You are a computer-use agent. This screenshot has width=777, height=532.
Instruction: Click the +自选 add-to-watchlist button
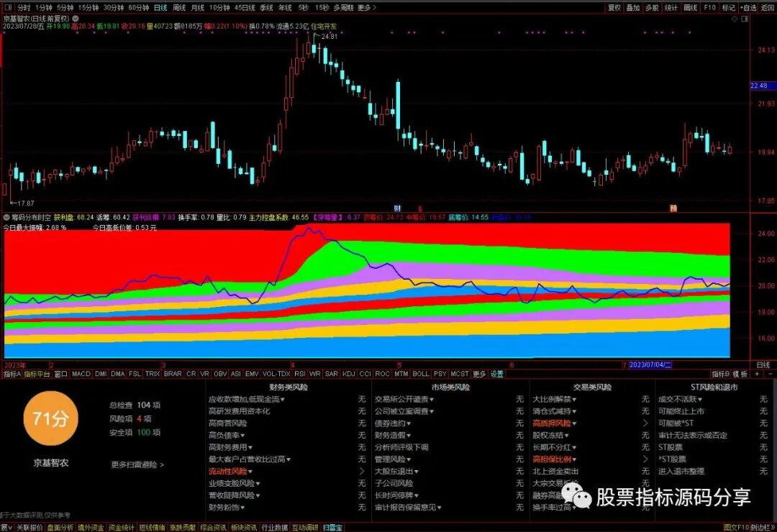tap(748, 7)
